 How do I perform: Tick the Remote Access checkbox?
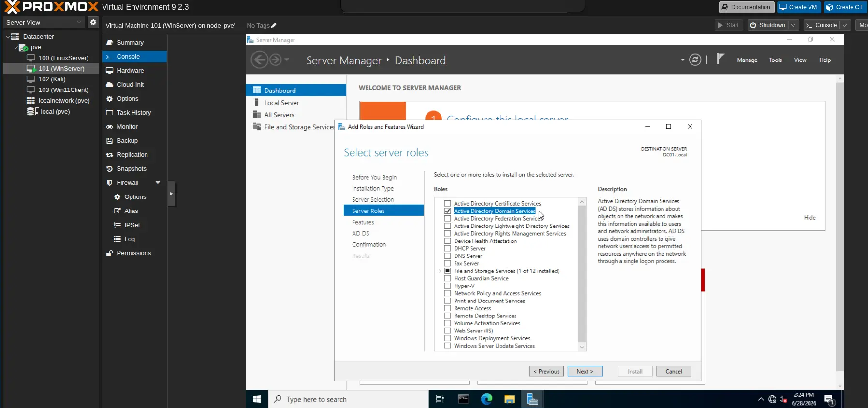(x=448, y=308)
